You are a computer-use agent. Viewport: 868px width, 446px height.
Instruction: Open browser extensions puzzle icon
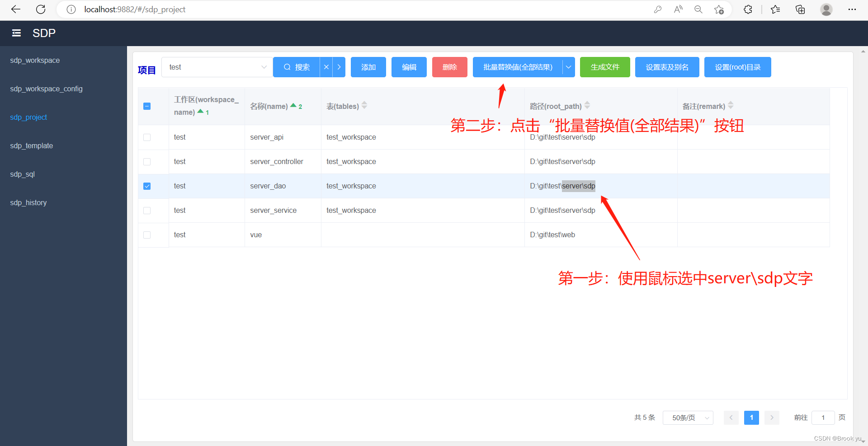748,9
